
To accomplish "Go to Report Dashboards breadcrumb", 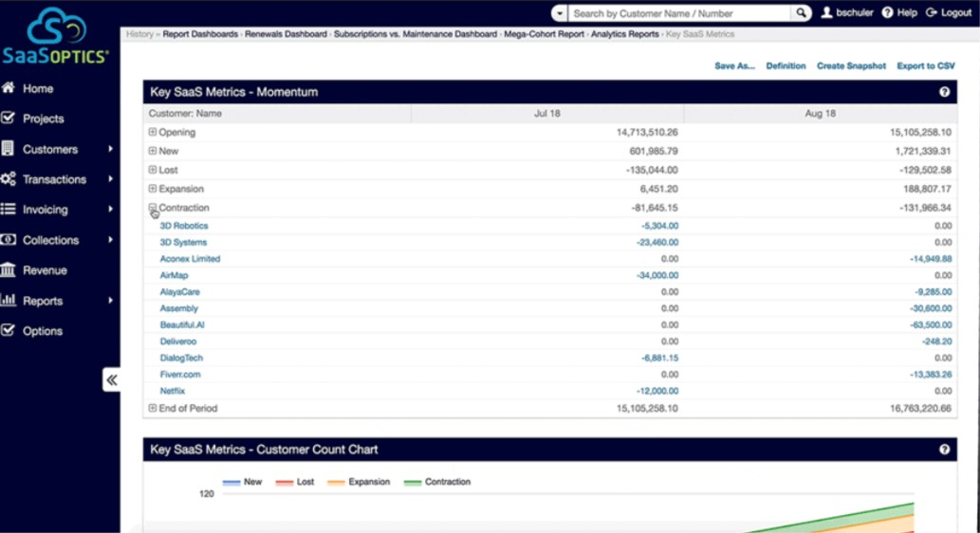I will (200, 34).
